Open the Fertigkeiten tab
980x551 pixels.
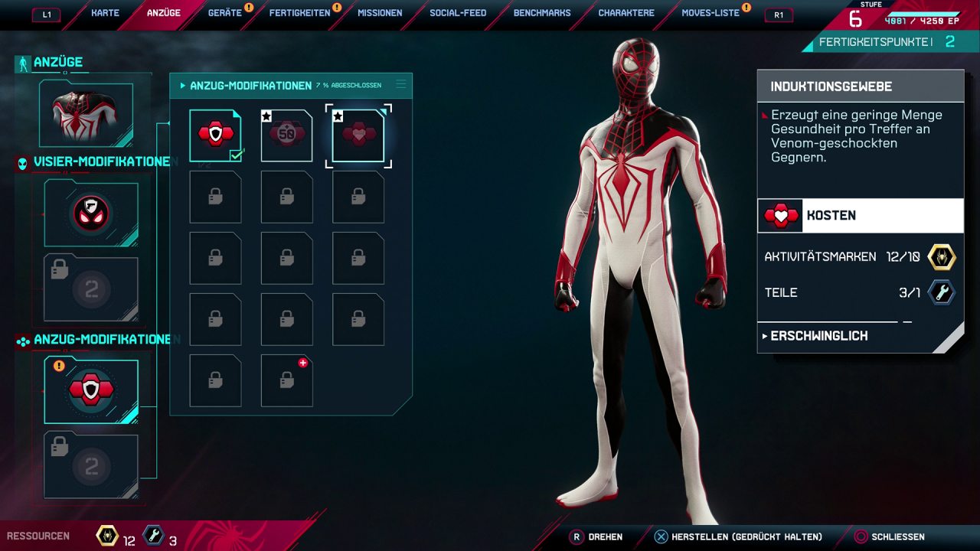299,13
